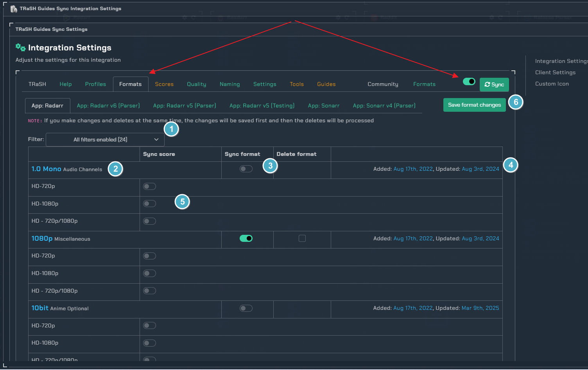Click numbered callout badge 6
The image size is (588, 370).
516,102
